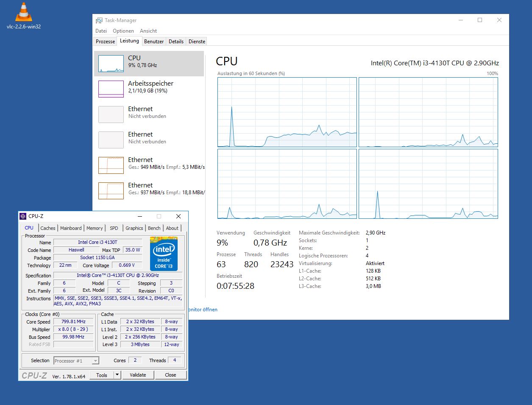
Task: Expand the Tools dropdown arrow in CPU-Z
Action: tap(117, 375)
